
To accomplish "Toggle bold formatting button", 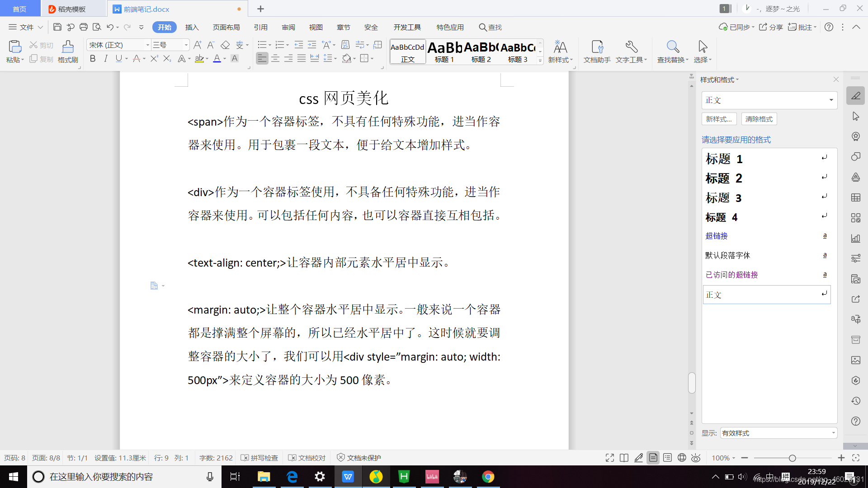I will coord(93,58).
